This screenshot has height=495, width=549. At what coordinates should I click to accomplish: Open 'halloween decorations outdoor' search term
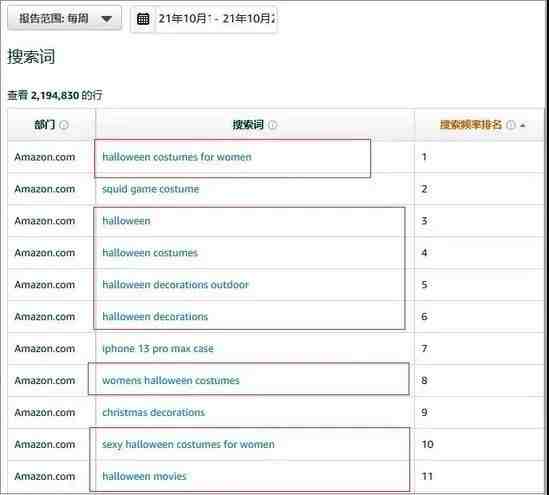[x=175, y=285]
